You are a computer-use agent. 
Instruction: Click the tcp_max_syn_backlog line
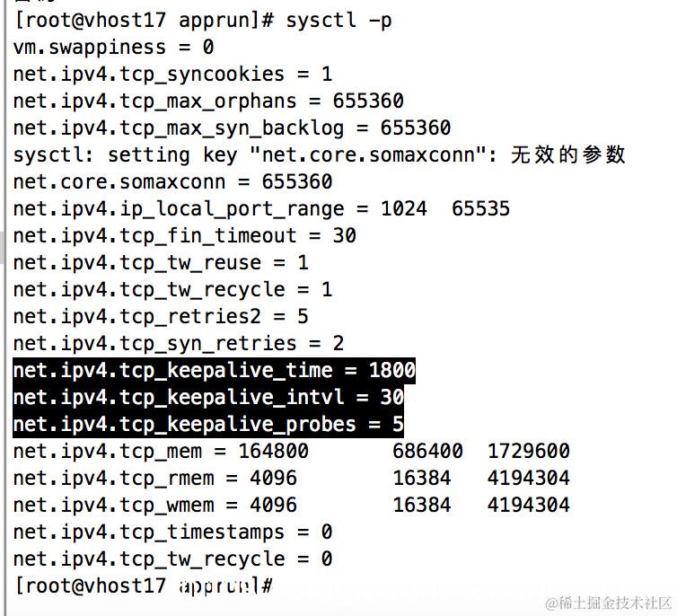[232, 128]
